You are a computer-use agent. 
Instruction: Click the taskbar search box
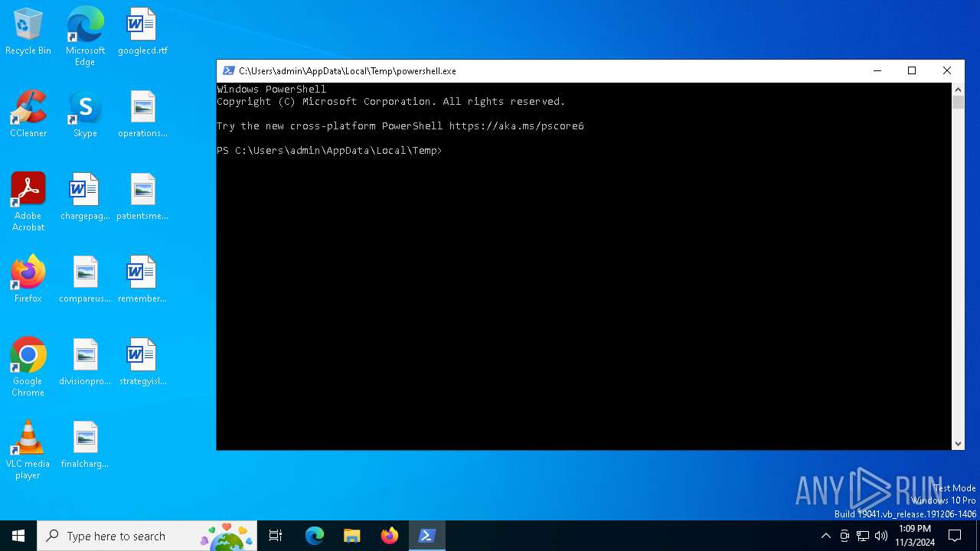147,536
